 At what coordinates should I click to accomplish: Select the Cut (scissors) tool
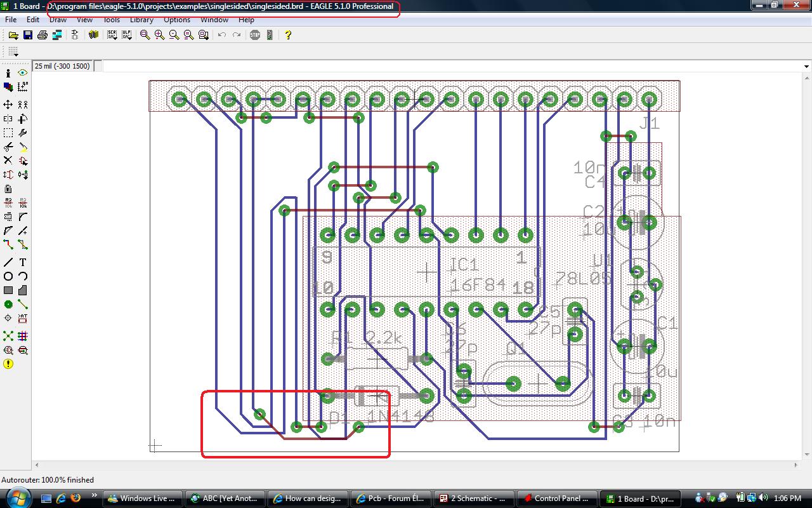tap(8, 147)
